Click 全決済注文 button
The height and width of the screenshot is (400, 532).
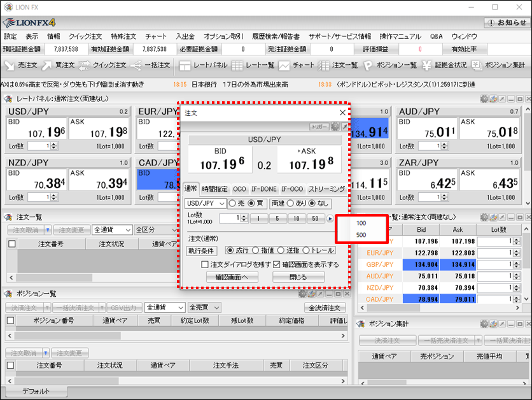tap(325, 308)
